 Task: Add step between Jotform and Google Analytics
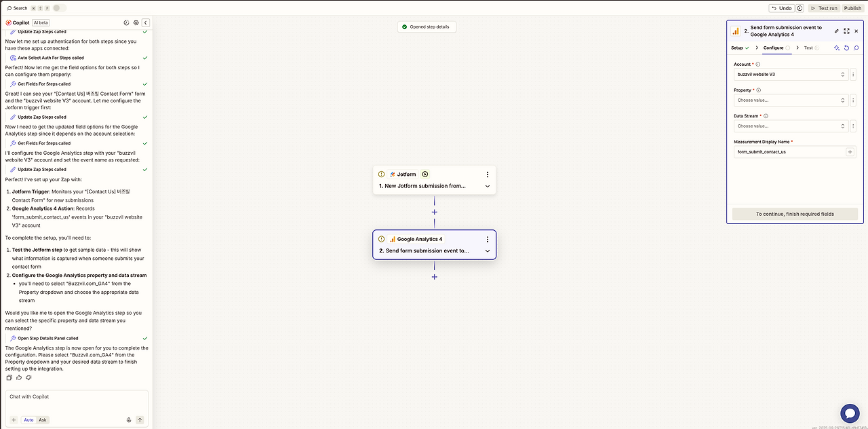[435, 212]
